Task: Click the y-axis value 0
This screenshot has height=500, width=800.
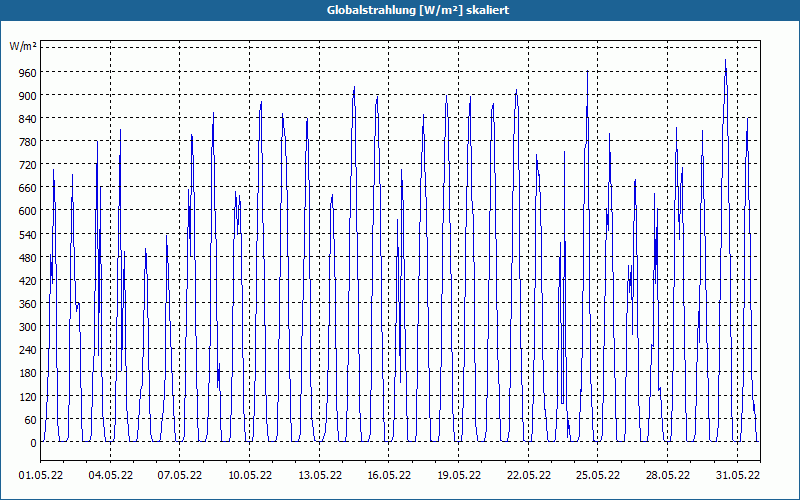Action: click(x=34, y=443)
